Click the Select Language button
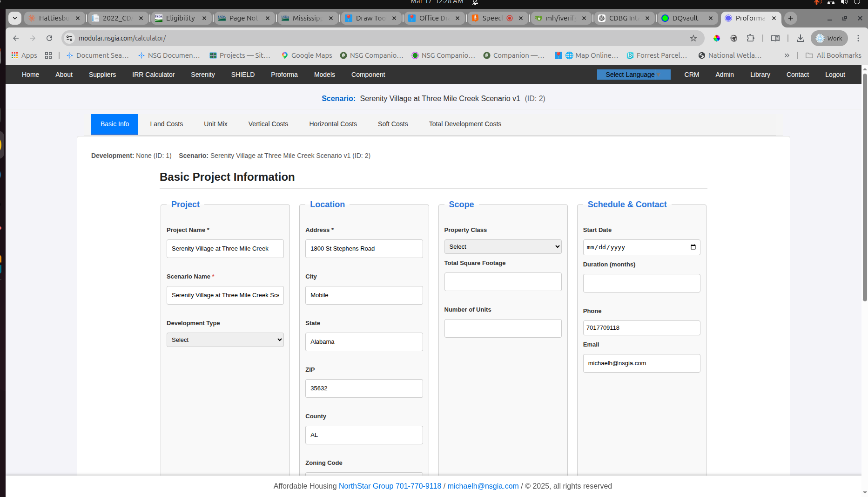The height and width of the screenshot is (497, 868). [630, 75]
